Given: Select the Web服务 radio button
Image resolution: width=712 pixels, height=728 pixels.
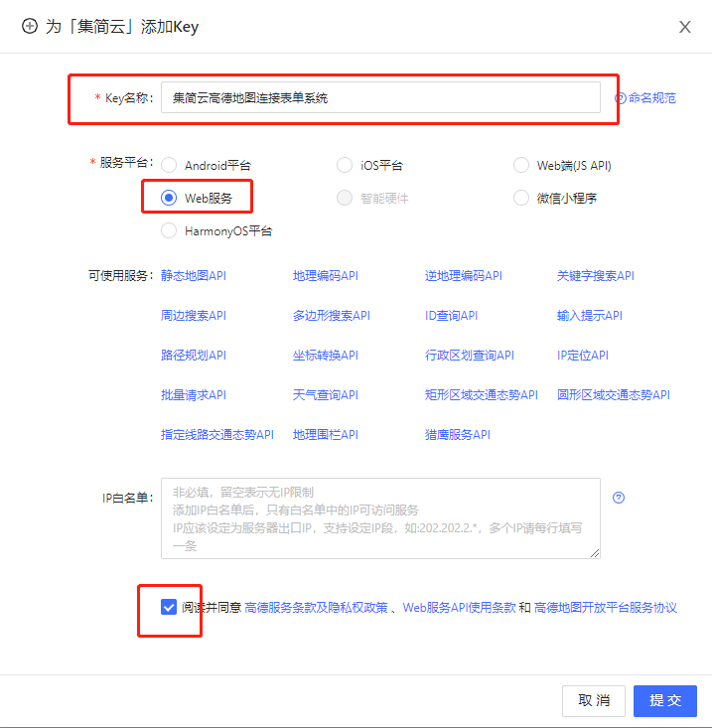Looking at the screenshot, I should pos(169,198).
